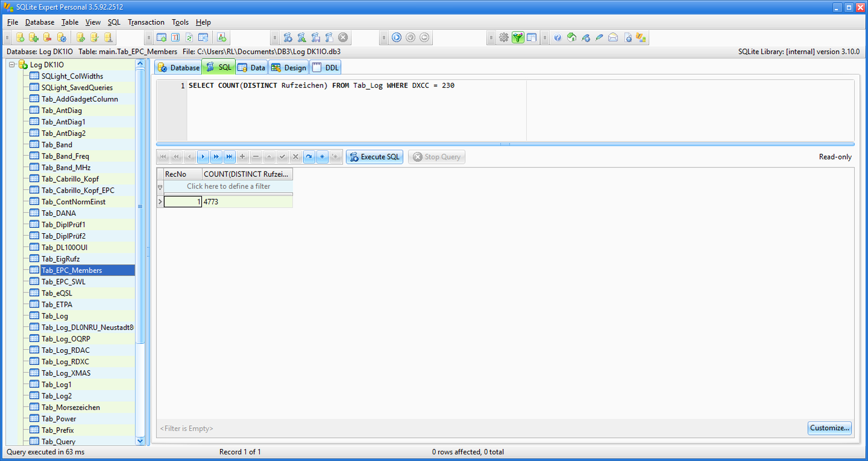868x461 pixels.
Task: Click the email envelope toolbar icon
Action: (613, 37)
